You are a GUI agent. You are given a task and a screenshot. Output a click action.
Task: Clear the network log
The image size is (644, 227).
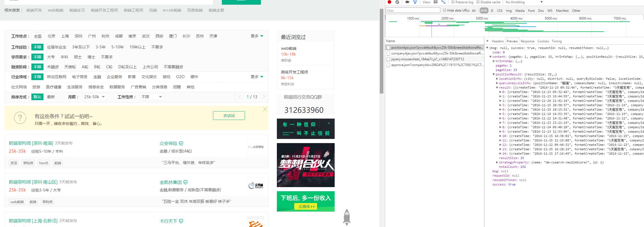(397, 2)
